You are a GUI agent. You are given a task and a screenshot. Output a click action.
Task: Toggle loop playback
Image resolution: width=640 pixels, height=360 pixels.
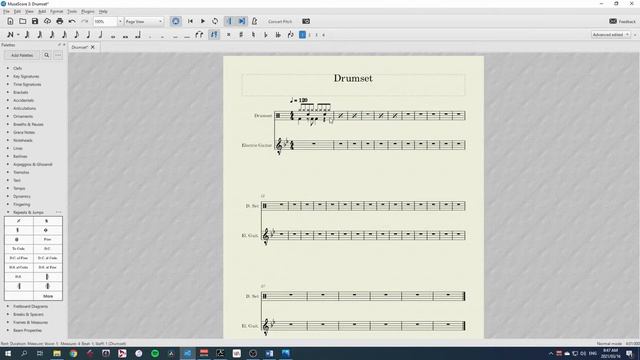pos(215,21)
